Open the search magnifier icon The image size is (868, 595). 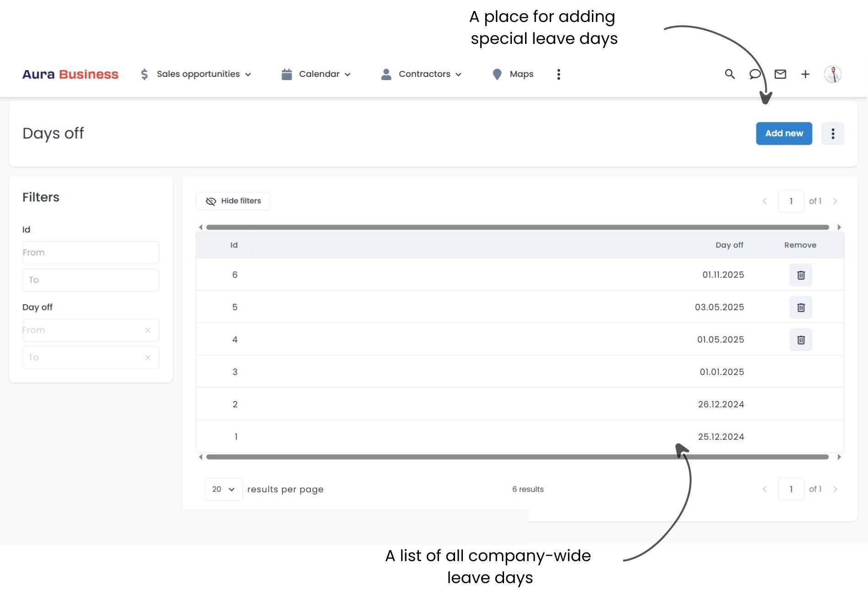point(730,74)
